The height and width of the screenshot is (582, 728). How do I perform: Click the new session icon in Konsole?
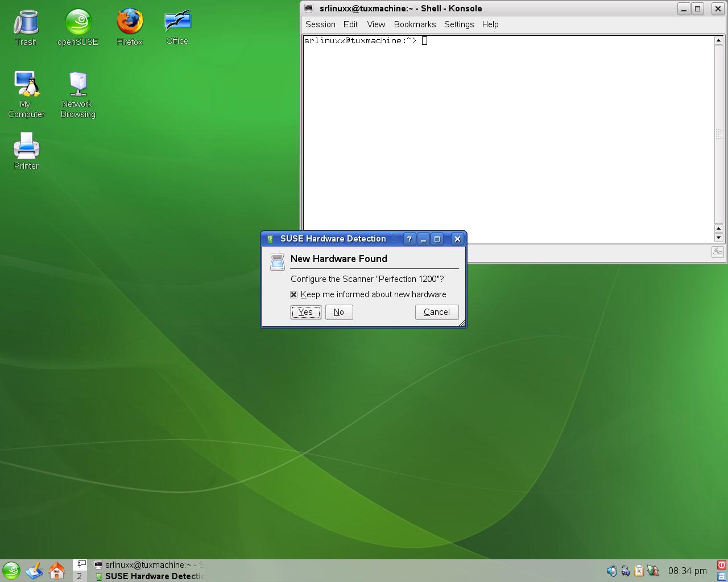click(718, 252)
